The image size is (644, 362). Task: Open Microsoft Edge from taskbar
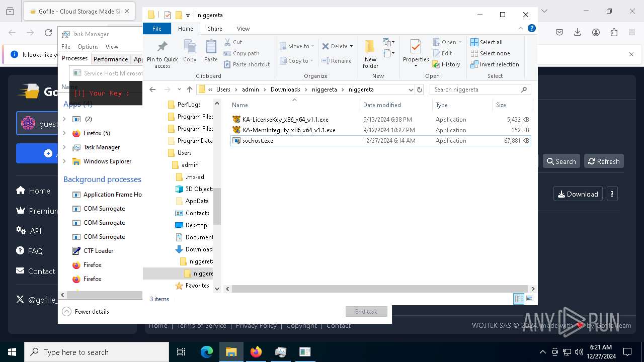[x=207, y=352]
